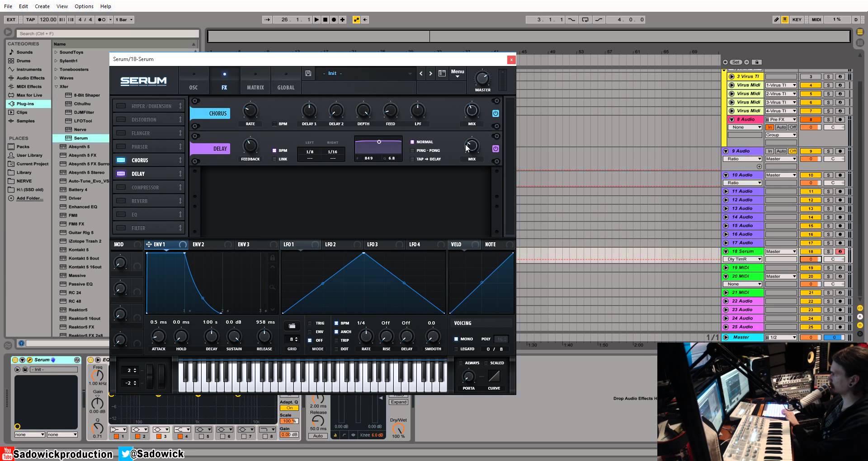Screen dimensions: 868x461
Task: Select the Sounds category in browser
Action: tap(24, 52)
